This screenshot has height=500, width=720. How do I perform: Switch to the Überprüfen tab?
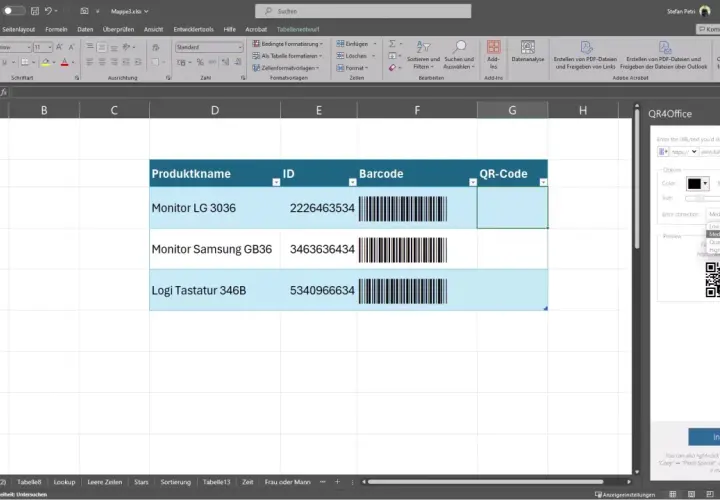coord(118,29)
